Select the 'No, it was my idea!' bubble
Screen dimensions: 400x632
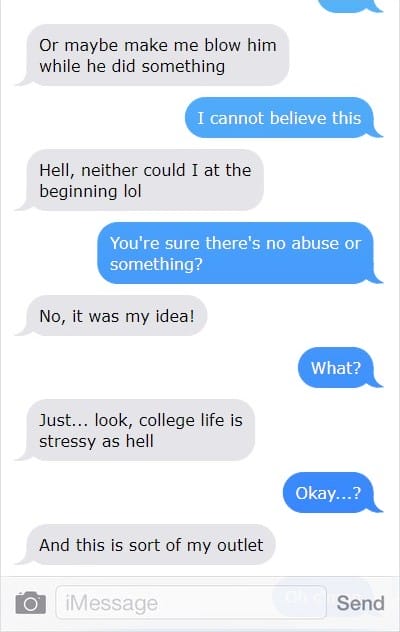tap(112, 316)
